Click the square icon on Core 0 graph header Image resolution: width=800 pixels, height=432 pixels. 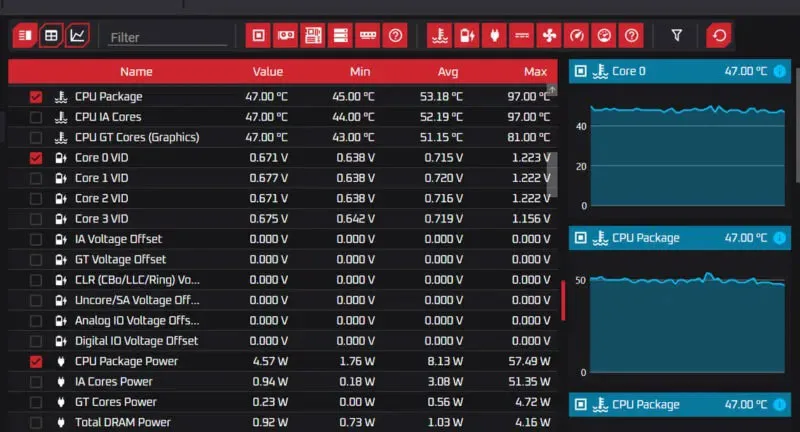pos(581,71)
